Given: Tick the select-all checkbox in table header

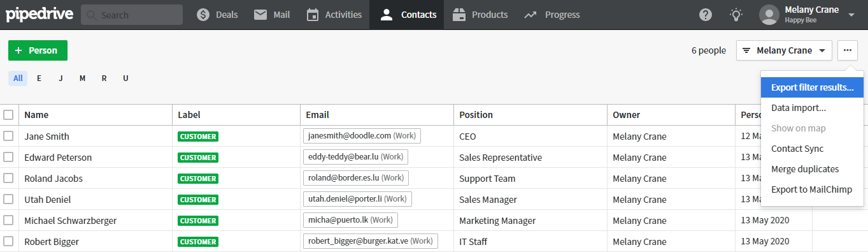Looking at the screenshot, I should pyautogui.click(x=8, y=115).
